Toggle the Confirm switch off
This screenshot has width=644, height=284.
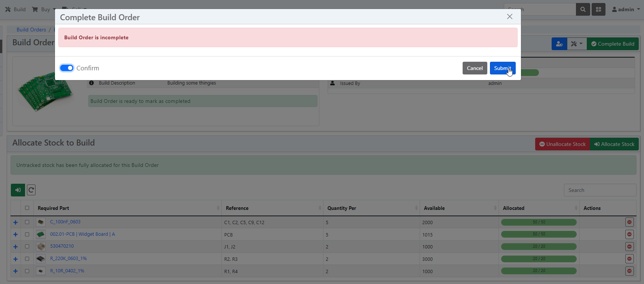[x=67, y=68]
